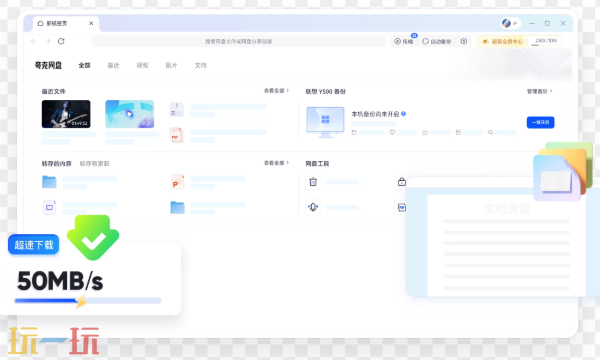The image size is (600, 360).
Task: Play the blue anime video thumbnail
Action: 130,114
